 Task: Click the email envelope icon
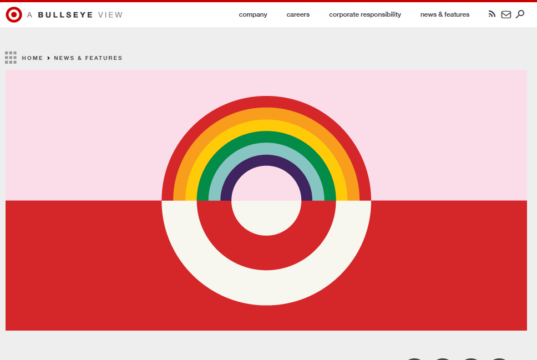(506, 14)
